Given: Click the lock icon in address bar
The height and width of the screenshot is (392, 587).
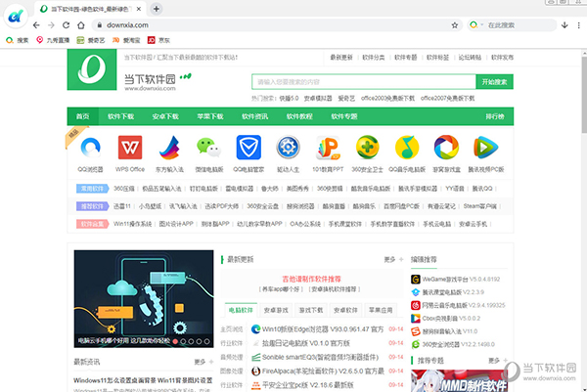Looking at the screenshot, I should pyautogui.click(x=99, y=25).
